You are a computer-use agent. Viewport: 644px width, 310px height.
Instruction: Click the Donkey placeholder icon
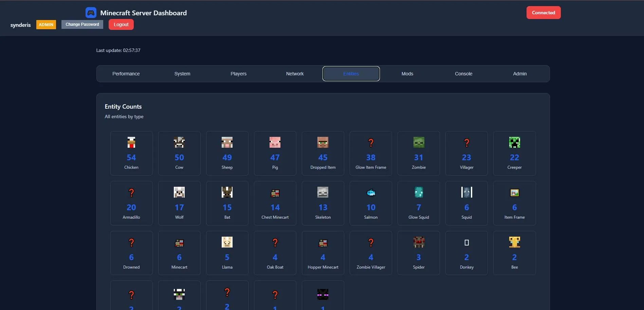click(x=466, y=243)
